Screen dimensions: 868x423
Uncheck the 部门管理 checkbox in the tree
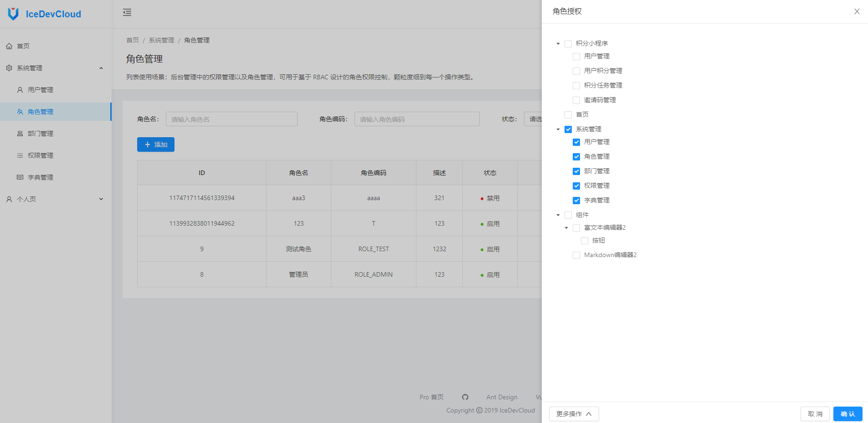576,171
